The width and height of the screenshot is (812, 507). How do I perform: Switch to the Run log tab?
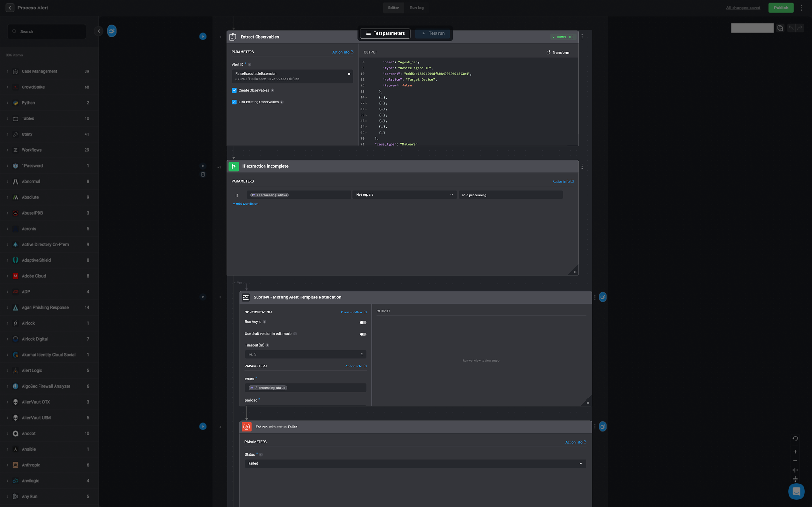coord(416,8)
